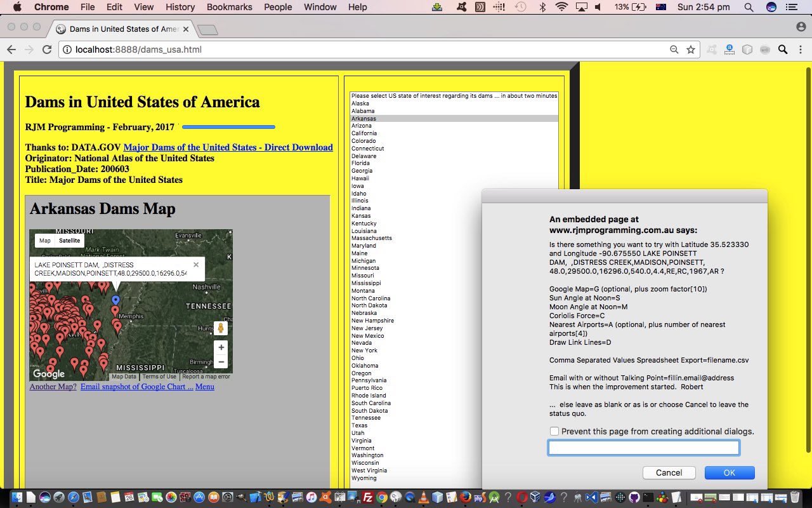The width and height of the screenshot is (812, 508).
Task: Select the 'Dams in United States' tab
Action: coord(123,29)
